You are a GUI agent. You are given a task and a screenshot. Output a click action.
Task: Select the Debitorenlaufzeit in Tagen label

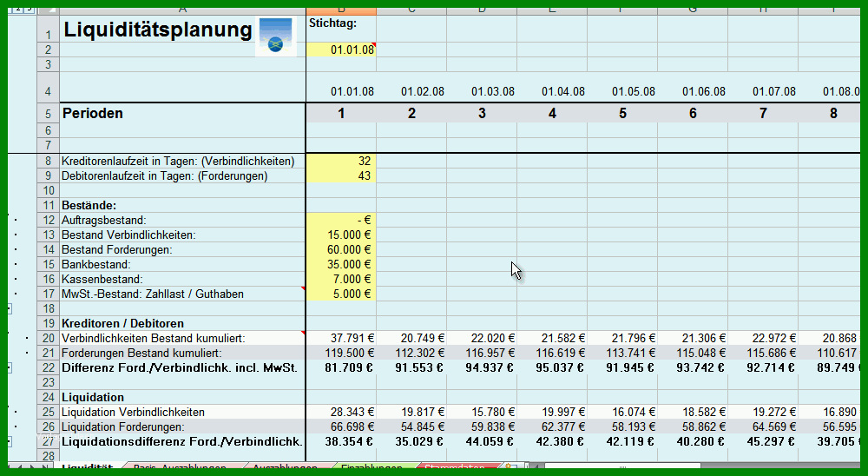(x=164, y=176)
